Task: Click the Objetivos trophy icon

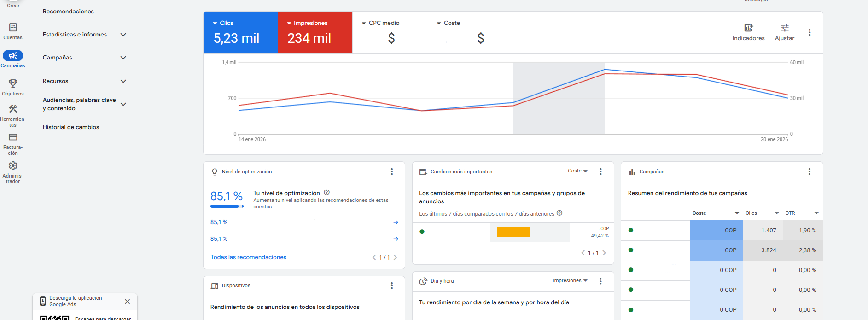Action: [x=13, y=83]
